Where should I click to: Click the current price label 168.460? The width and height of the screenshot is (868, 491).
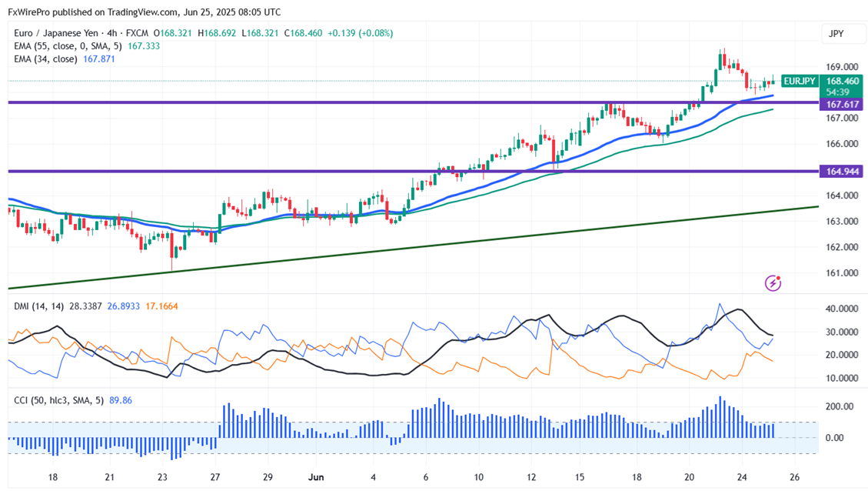[841, 80]
